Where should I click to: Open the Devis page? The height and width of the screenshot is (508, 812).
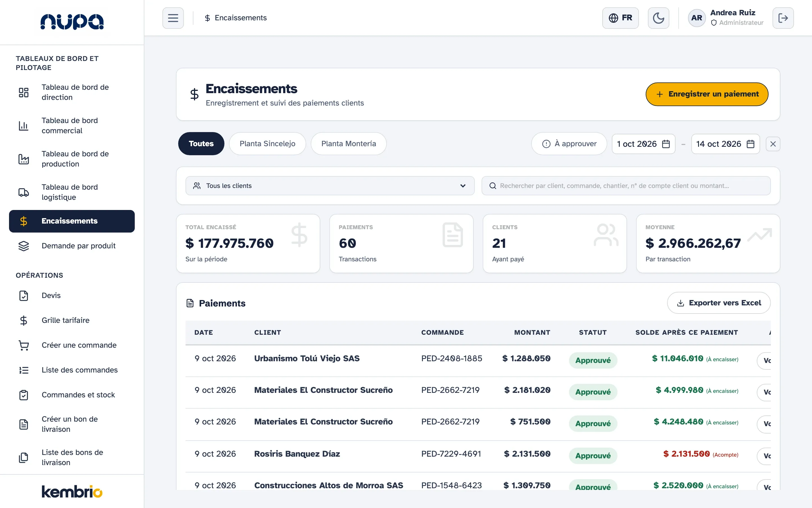pyautogui.click(x=72, y=296)
